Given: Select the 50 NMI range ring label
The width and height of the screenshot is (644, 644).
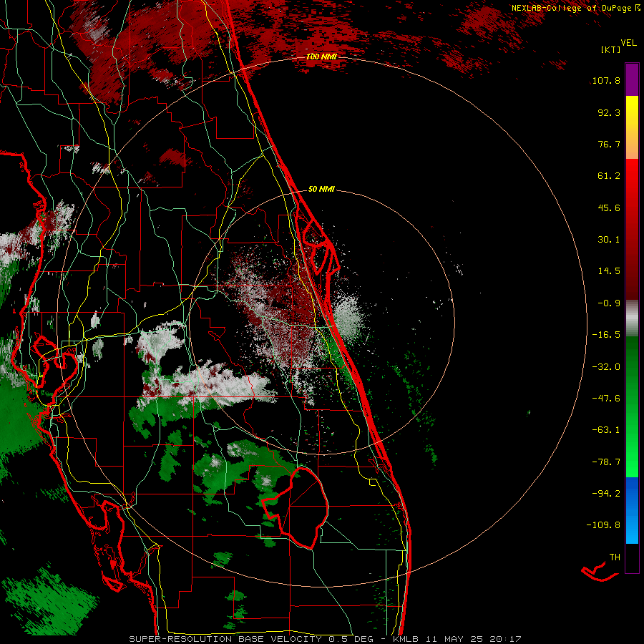Looking at the screenshot, I should (321, 189).
